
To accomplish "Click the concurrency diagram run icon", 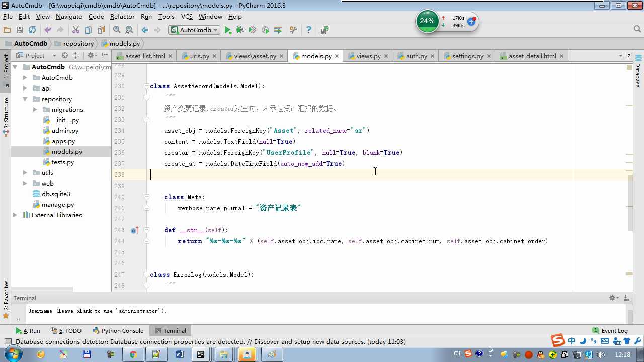I will click(278, 30).
